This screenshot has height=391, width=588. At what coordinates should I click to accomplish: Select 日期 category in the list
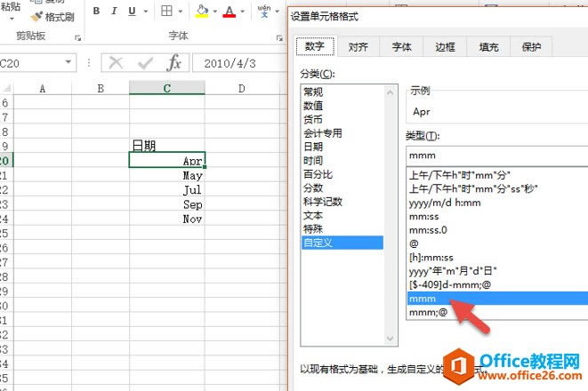(342, 147)
